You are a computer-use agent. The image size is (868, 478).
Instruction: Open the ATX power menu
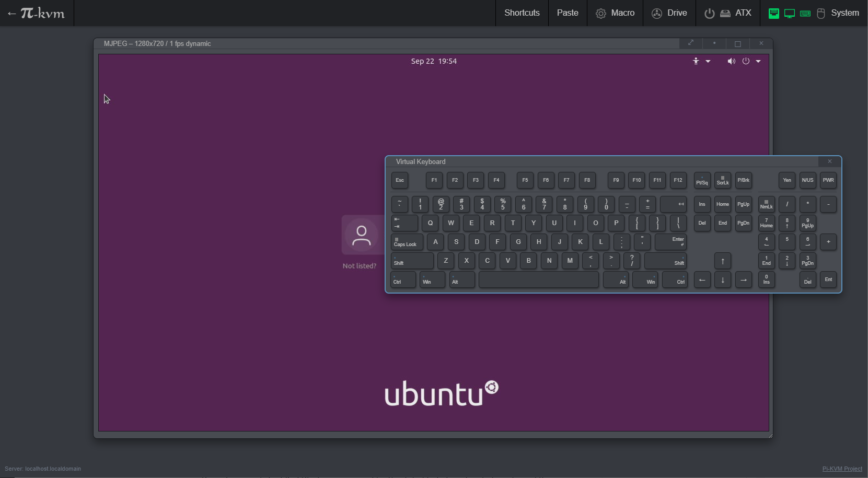pyautogui.click(x=728, y=13)
